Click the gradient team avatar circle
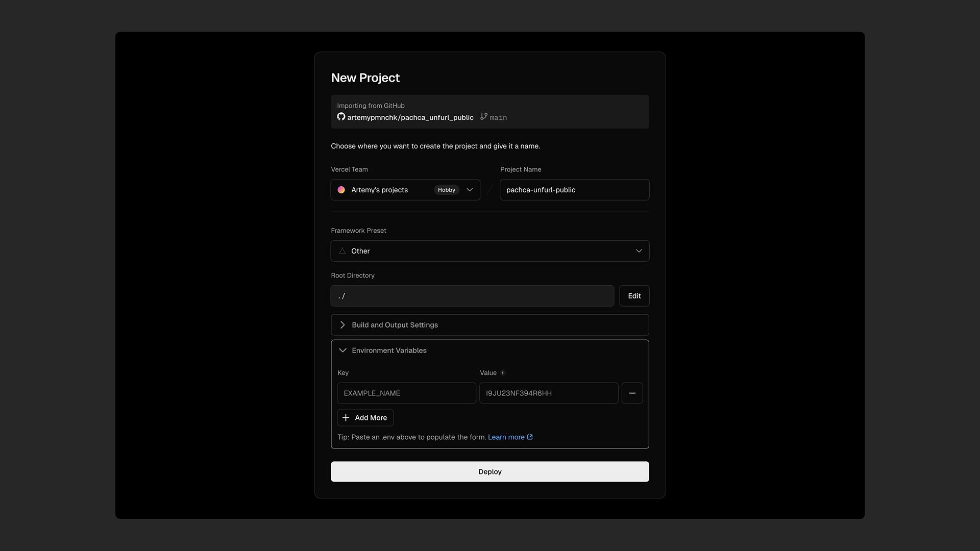 (x=341, y=190)
